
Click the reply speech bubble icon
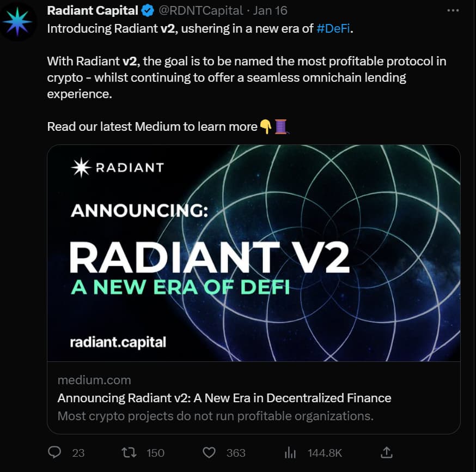(x=54, y=452)
